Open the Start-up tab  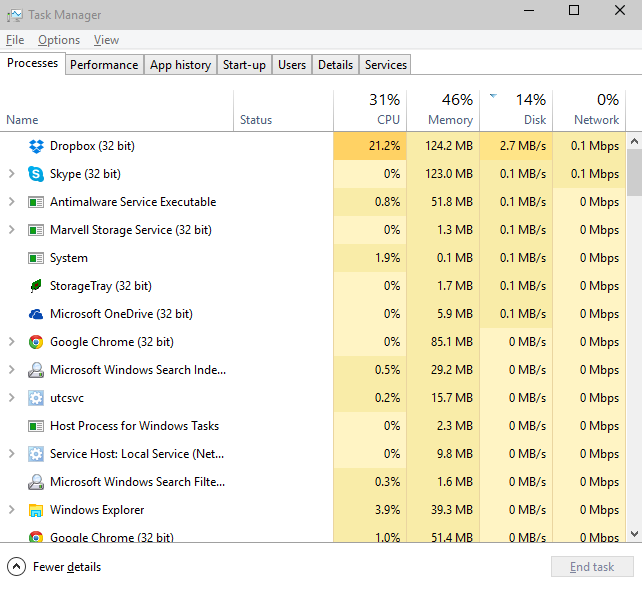pos(244,65)
